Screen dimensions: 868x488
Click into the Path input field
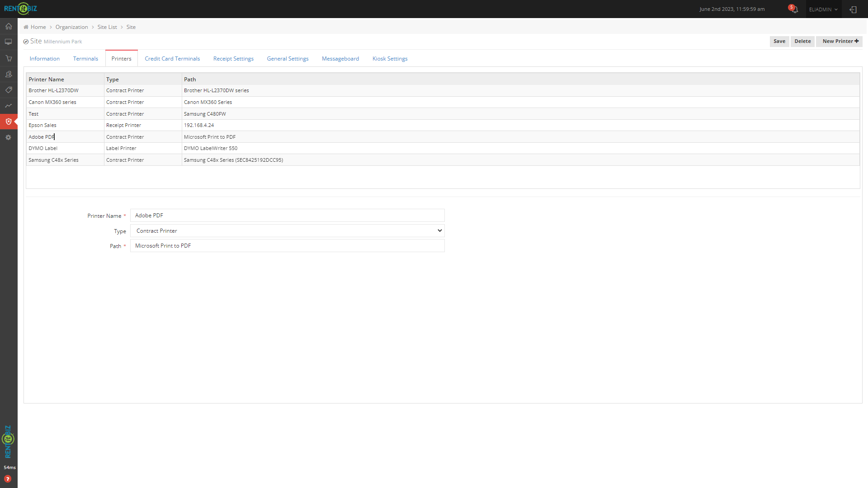point(287,246)
